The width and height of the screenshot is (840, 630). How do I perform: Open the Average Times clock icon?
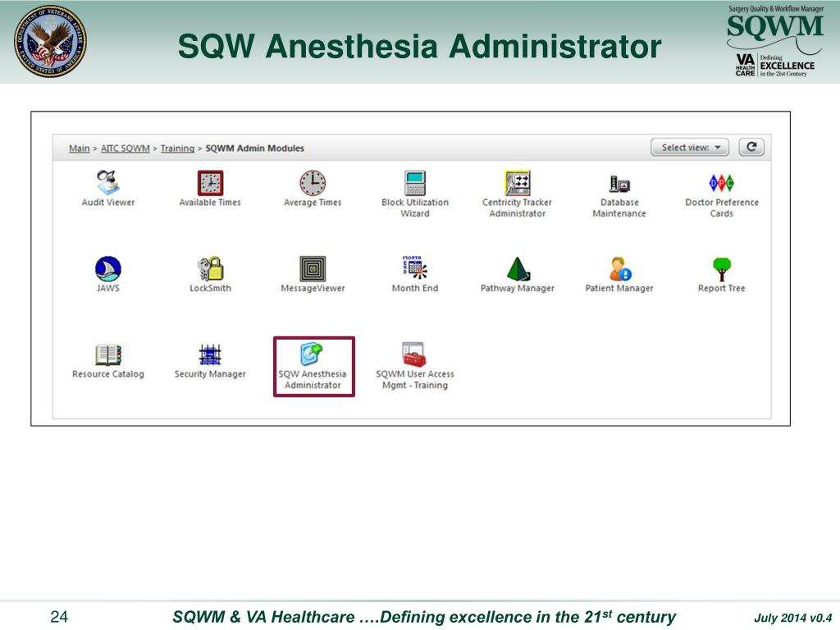313,183
